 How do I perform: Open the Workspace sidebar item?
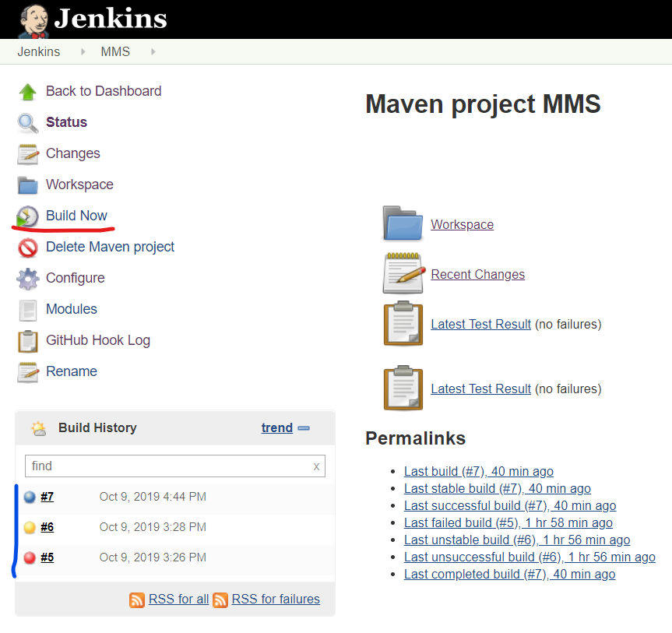[79, 185]
